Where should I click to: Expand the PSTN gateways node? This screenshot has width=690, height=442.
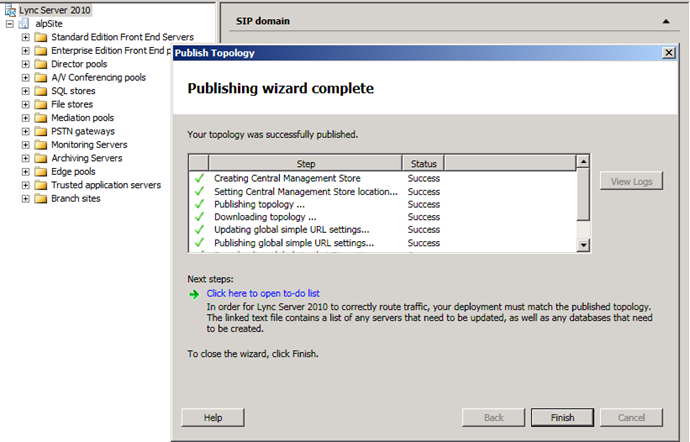[x=26, y=131]
